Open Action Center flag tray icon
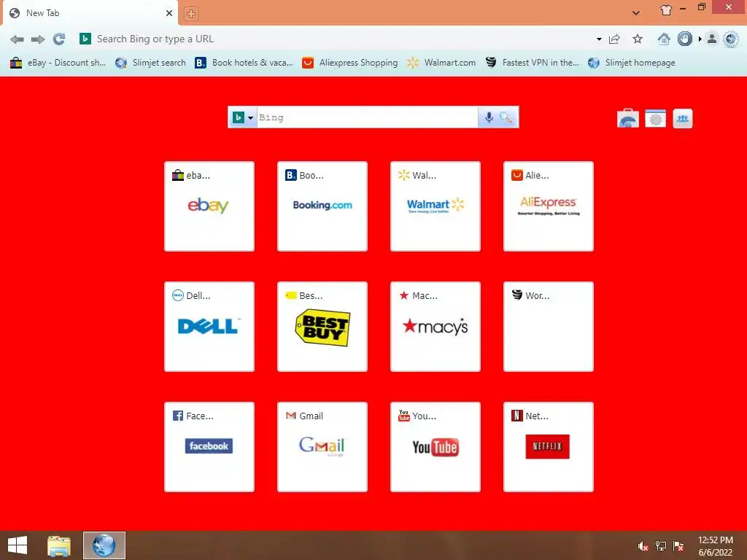 (678, 546)
